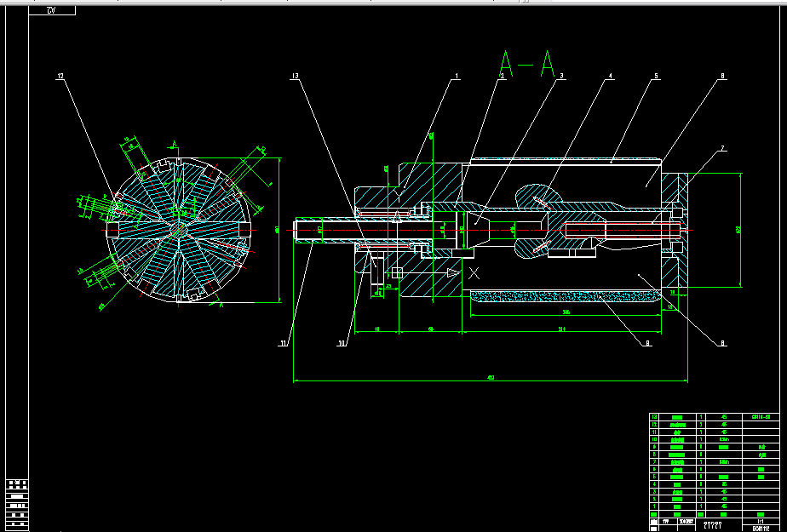Select row 7 in the parts list
This screenshot has height=532, width=787.
[x=715, y=462]
